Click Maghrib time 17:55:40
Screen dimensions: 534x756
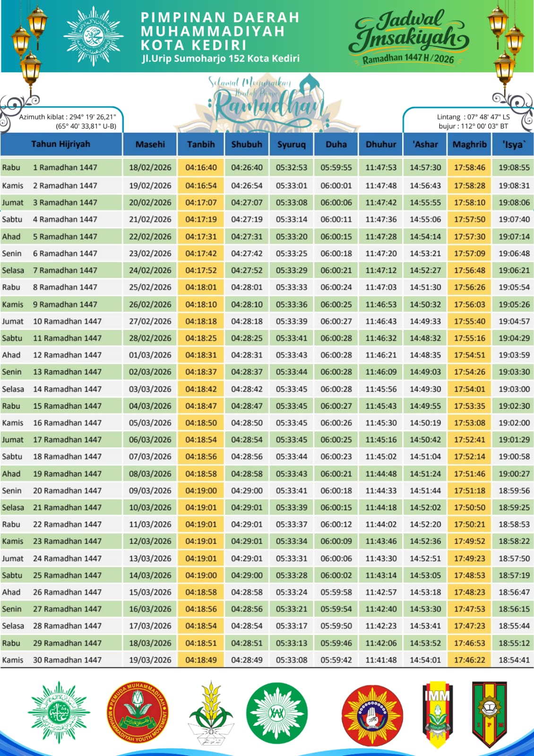click(470, 321)
